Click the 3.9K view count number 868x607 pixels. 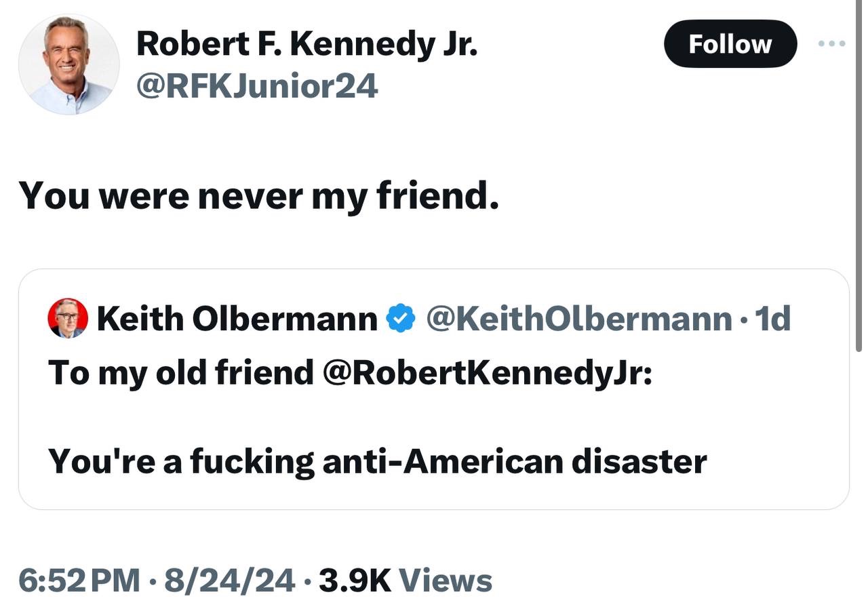(x=355, y=581)
